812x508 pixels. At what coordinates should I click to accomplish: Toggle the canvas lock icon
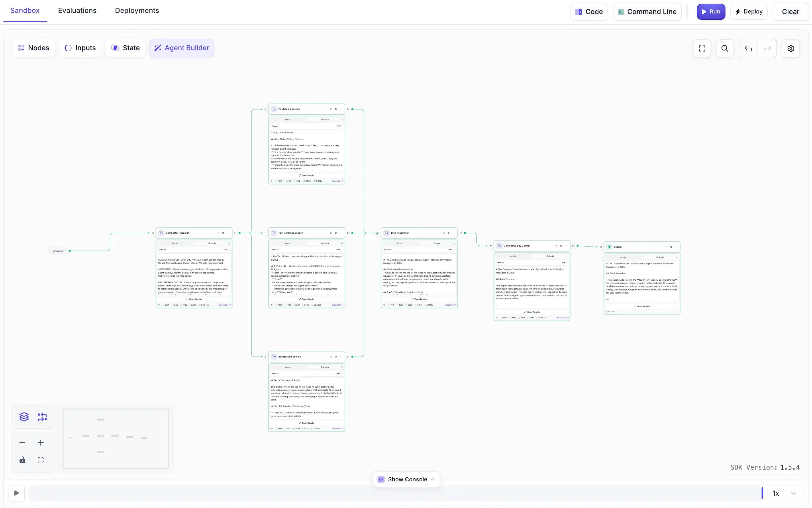click(22, 460)
